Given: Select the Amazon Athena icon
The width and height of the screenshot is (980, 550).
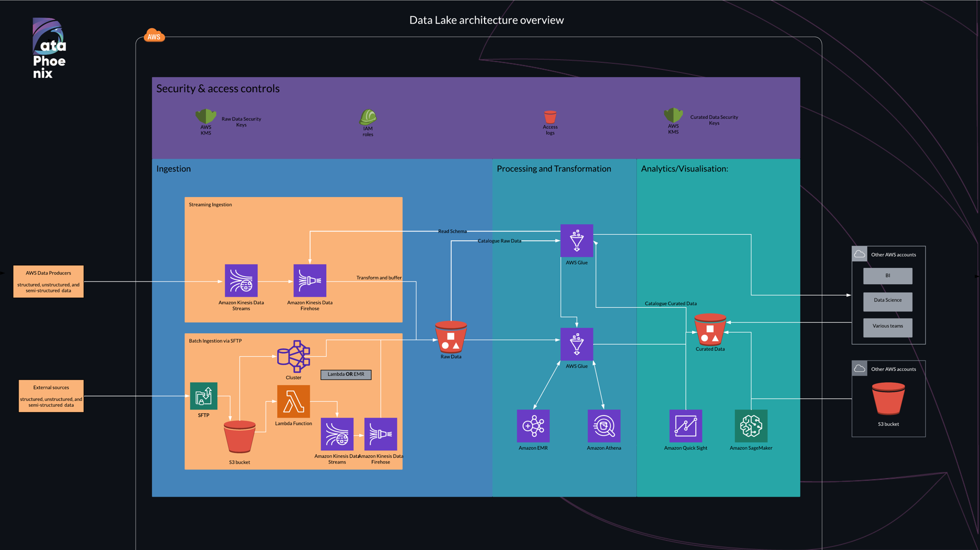Looking at the screenshot, I should (604, 426).
